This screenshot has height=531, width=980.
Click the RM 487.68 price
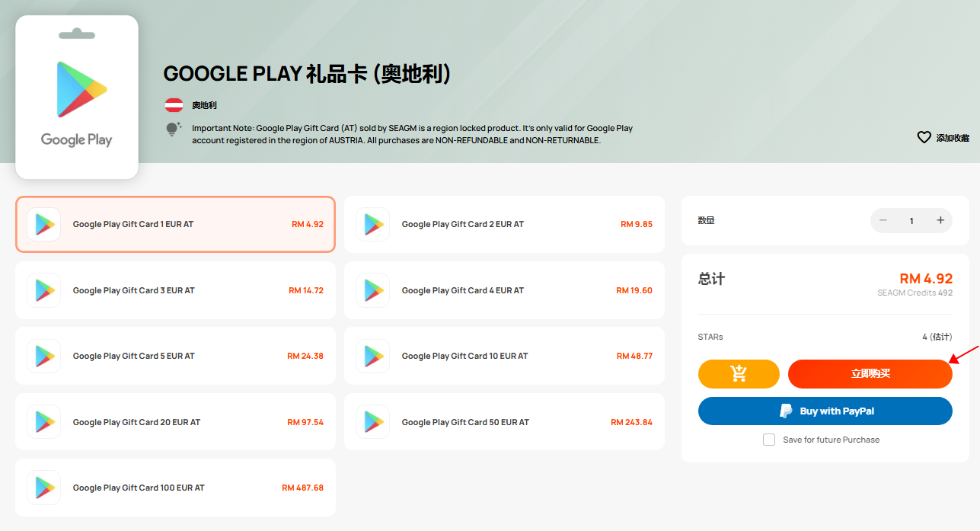pos(303,488)
